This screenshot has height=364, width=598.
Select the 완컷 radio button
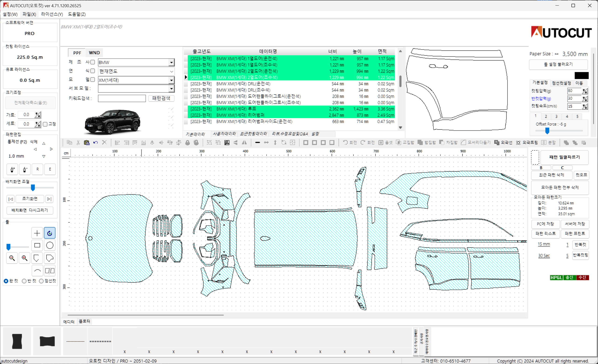[6, 281]
